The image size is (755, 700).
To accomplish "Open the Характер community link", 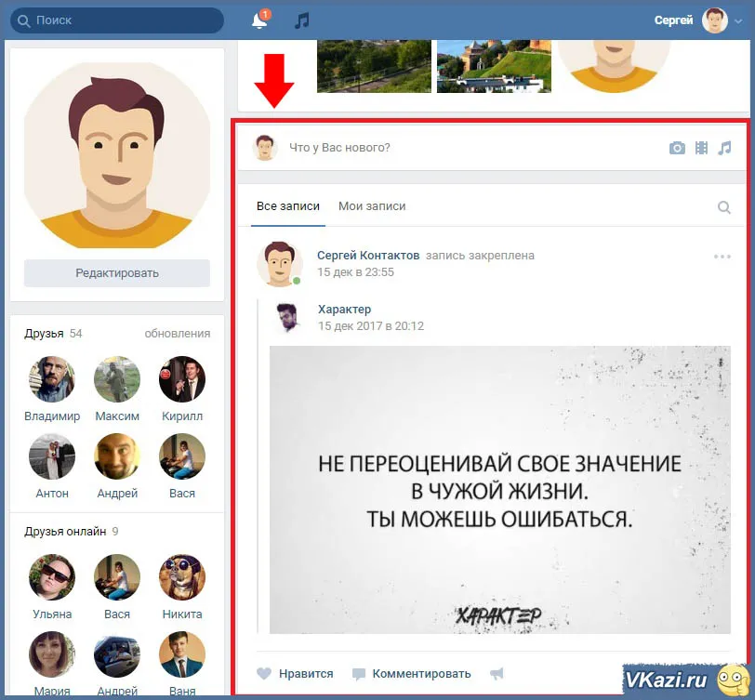I will coord(344,310).
